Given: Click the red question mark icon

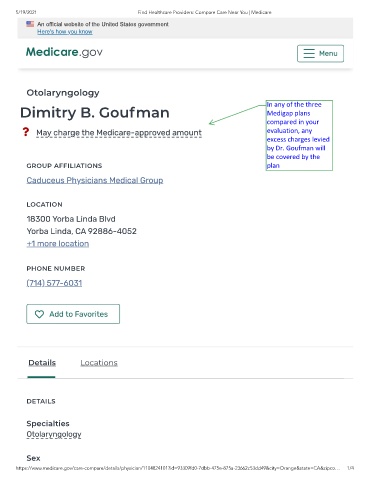Looking at the screenshot, I should point(26,132).
